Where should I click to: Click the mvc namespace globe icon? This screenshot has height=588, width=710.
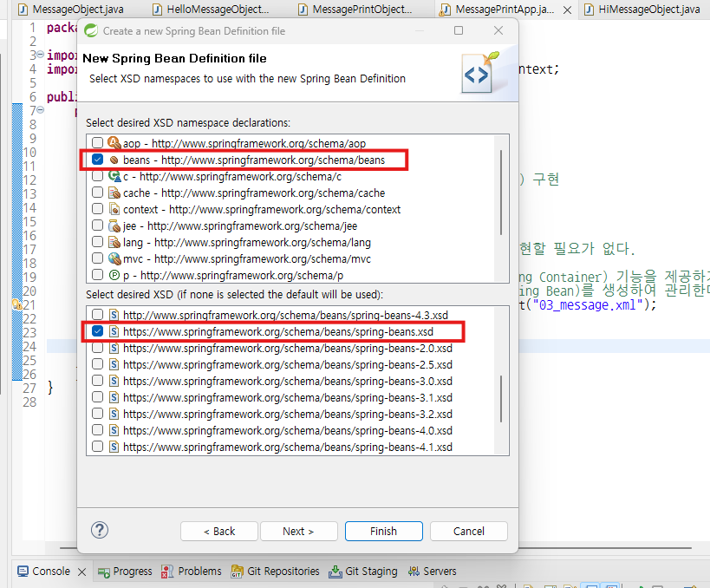(x=114, y=258)
